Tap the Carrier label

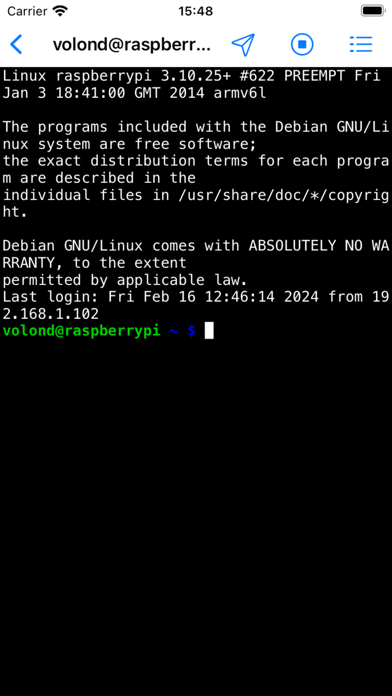tap(27, 11)
